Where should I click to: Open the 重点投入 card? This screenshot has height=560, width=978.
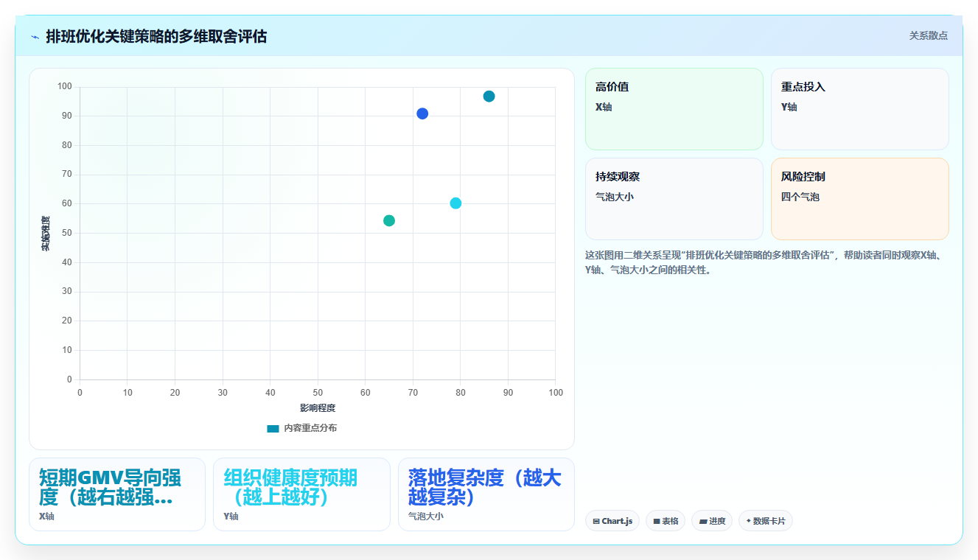(x=859, y=109)
